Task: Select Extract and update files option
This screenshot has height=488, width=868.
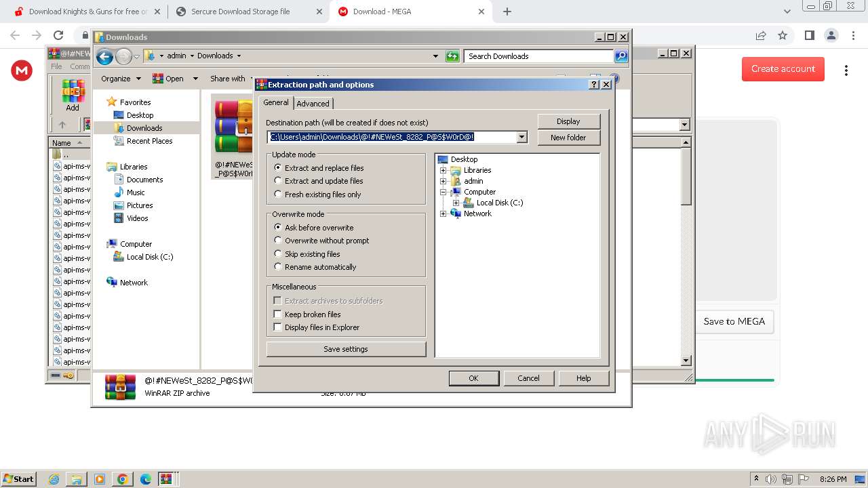Action: (x=319, y=181)
